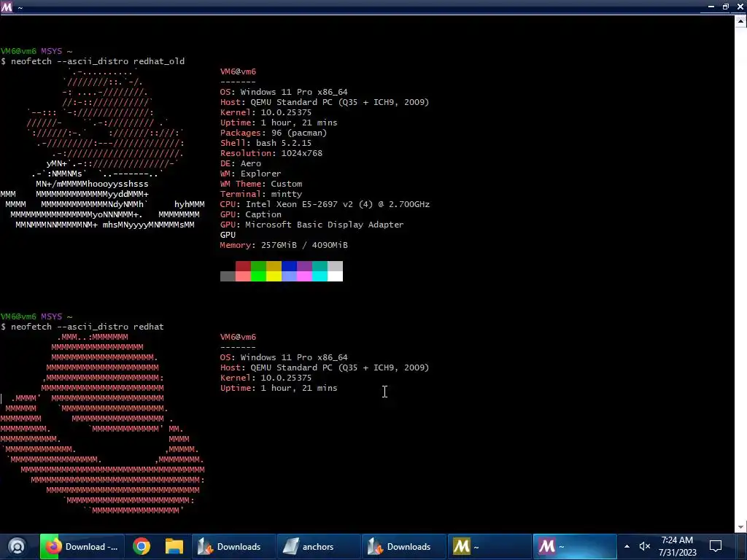Click 'GPU: Microsoft Basic Display Adapter' line
The image size is (747, 560).
(x=311, y=225)
